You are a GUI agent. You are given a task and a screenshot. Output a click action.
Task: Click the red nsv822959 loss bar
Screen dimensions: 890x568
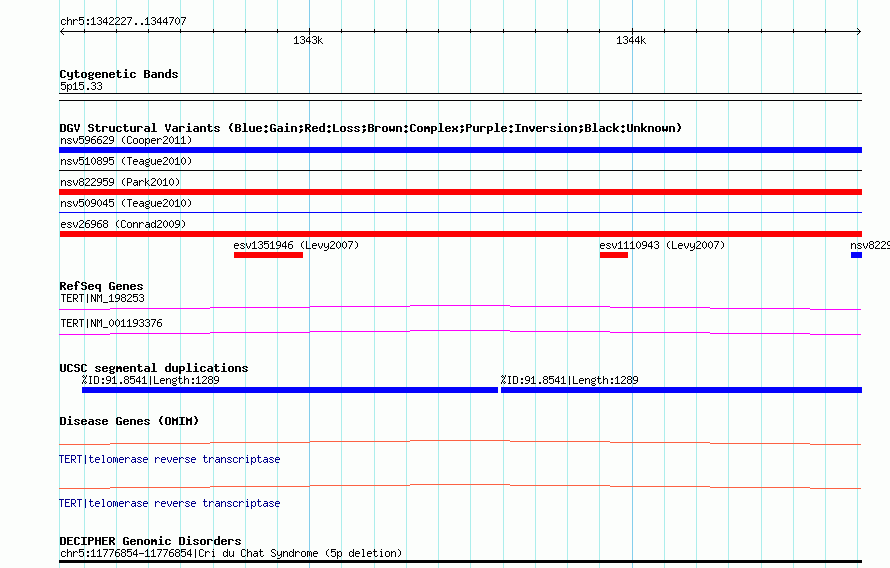(460, 192)
